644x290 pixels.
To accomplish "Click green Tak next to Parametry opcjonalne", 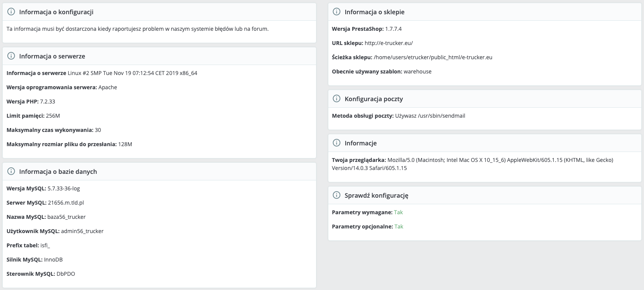I will [399, 227].
